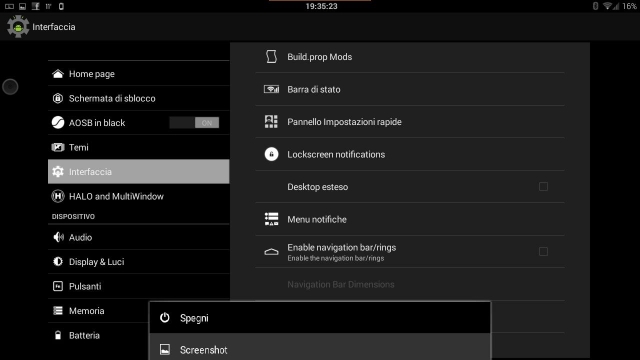Screen dimensions: 640x360
Task: Open HALO and MultiWindow settings
Action: (139, 196)
